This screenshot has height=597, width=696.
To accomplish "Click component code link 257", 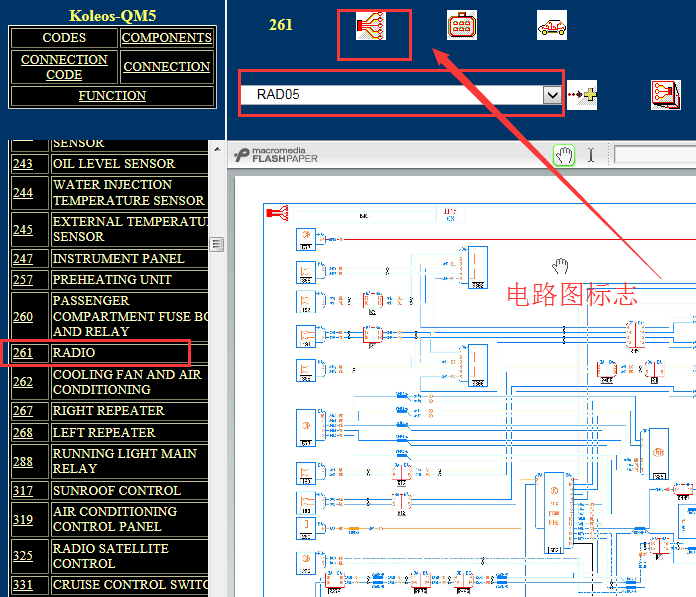I will point(23,280).
